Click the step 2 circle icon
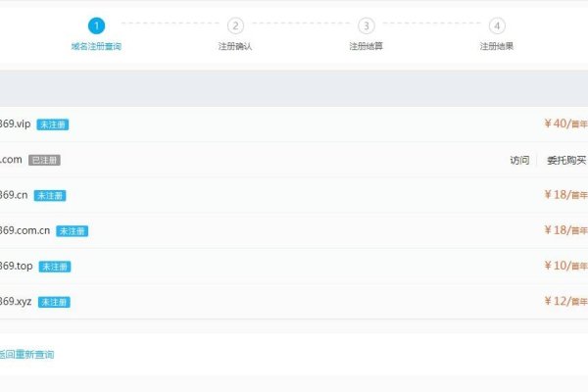The image size is (588, 392). pyautogui.click(x=235, y=25)
